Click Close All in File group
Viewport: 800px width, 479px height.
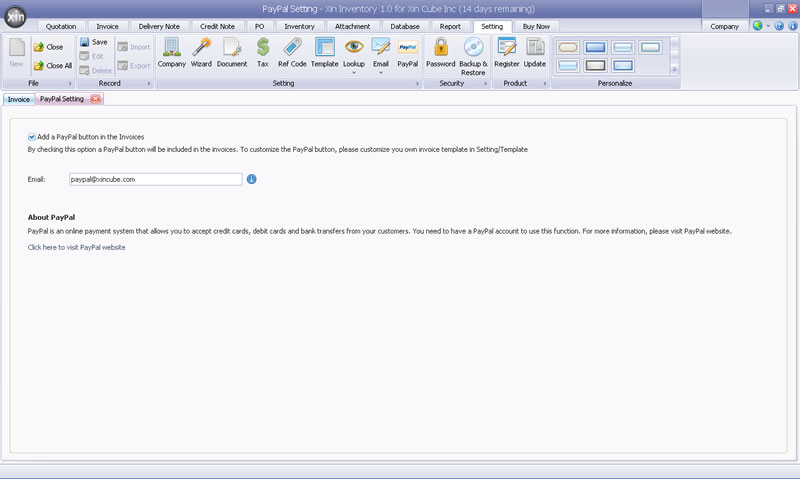point(53,66)
